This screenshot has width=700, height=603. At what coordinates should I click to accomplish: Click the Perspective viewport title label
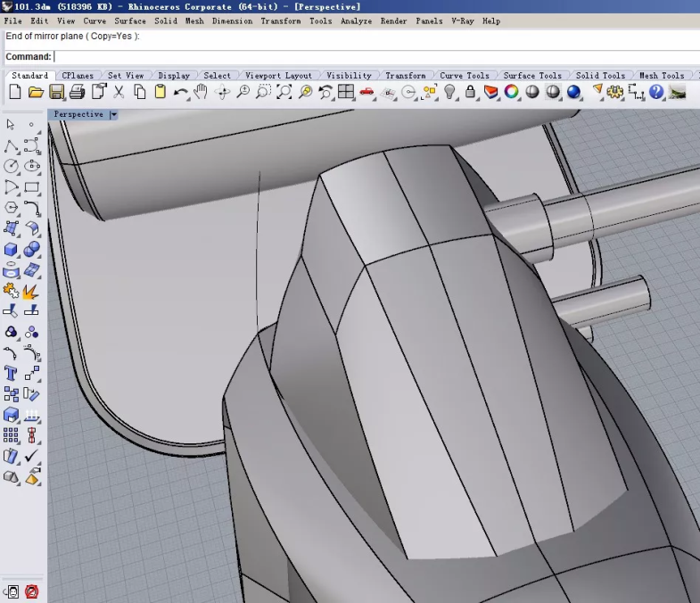tap(78, 114)
